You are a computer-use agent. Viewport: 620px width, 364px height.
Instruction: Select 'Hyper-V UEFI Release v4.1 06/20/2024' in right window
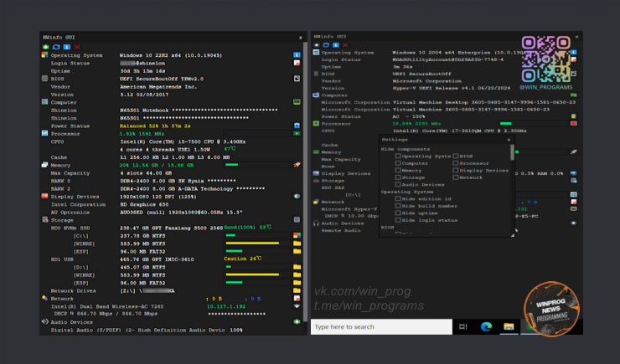451,88
